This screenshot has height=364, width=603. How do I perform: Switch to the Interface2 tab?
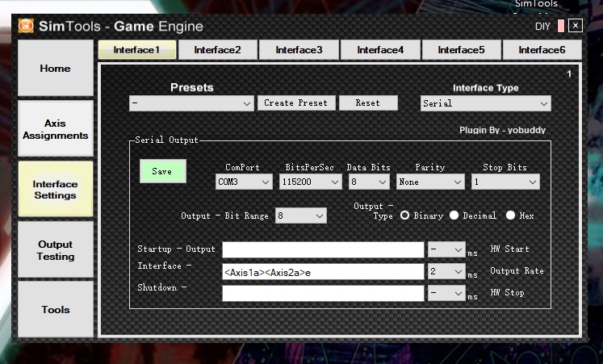pos(217,50)
